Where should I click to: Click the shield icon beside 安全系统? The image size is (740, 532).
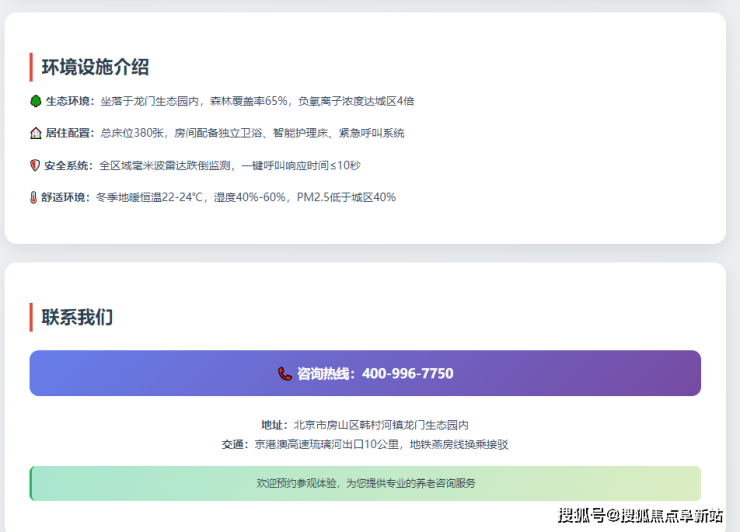(35, 165)
